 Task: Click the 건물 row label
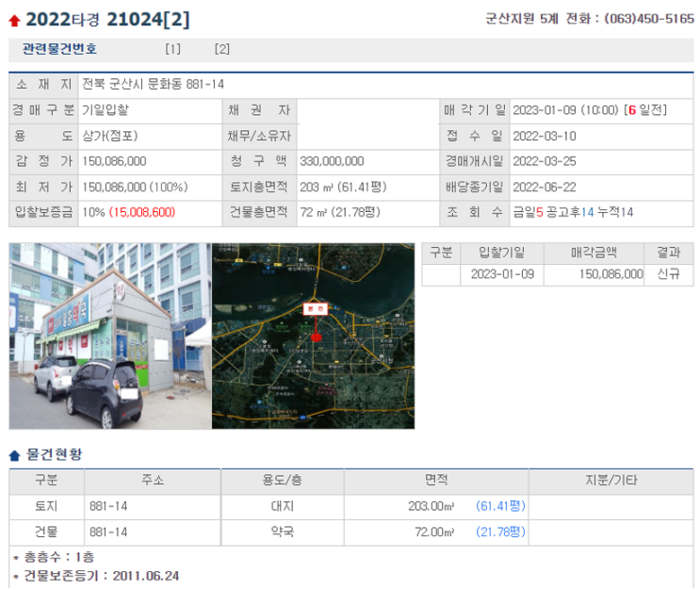(46, 532)
